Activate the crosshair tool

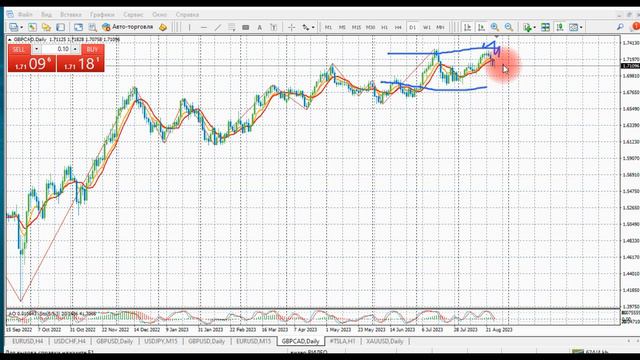[291, 27]
